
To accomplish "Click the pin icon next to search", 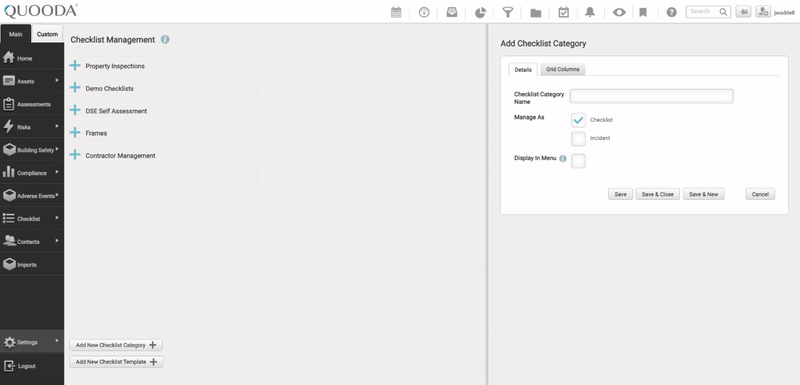I will 743,12.
